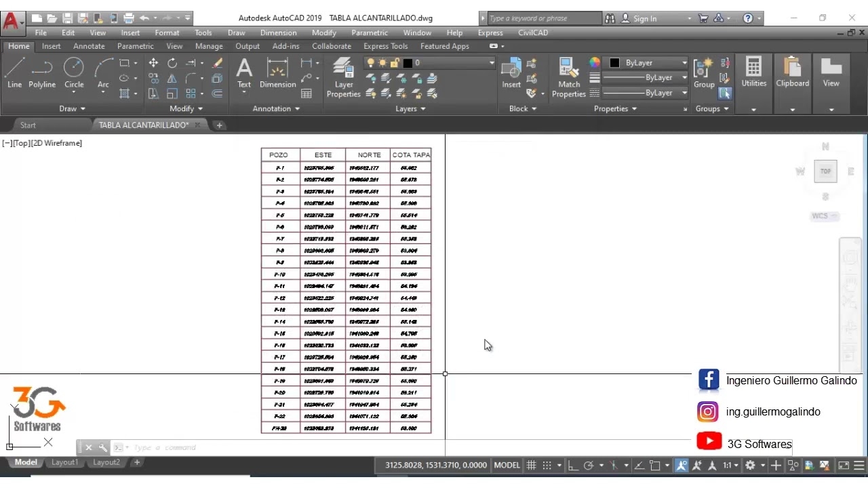Click the Erase tool icon
Image resolution: width=868 pixels, height=488 pixels.
click(x=217, y=63)
